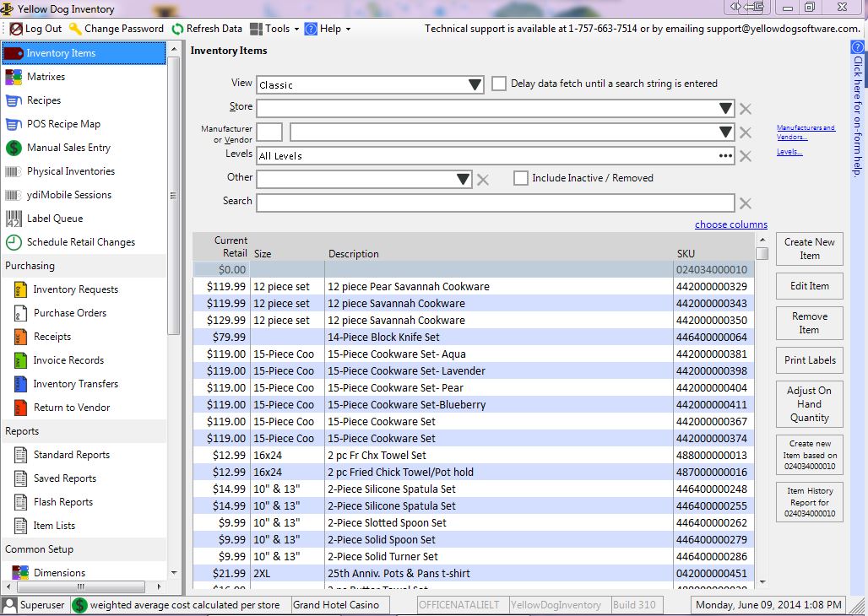This screenshot has height=616, width=868.
Task: Click the Refresh Data toolbar icon
Action: tap(177, 29)
